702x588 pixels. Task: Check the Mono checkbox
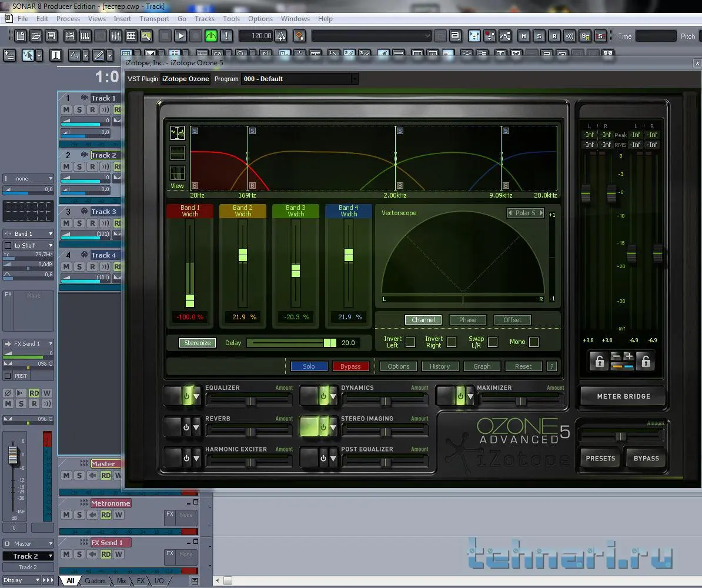pos(534,342)
